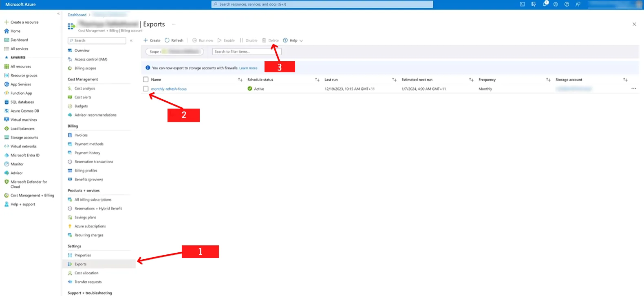Image resolution: width=644 pixels, height=296 pixels.
Task: Collapse the left portal menu
Action: click(x=58, y=13)
